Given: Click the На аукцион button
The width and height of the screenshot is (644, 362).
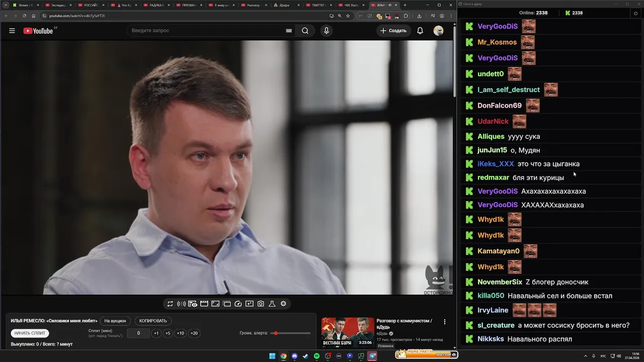Looking at the screenshot, I should (x=115, y=321).
